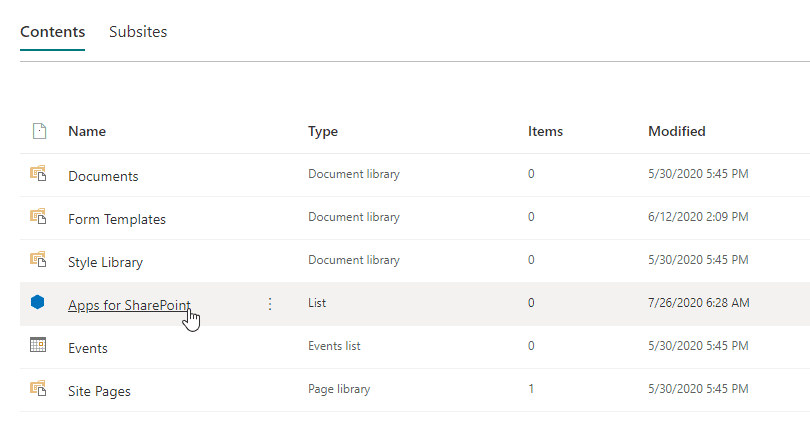Click the Documents library icon
Screen dimensions: 810x429
pyautogui.click(x=38, y=174)
